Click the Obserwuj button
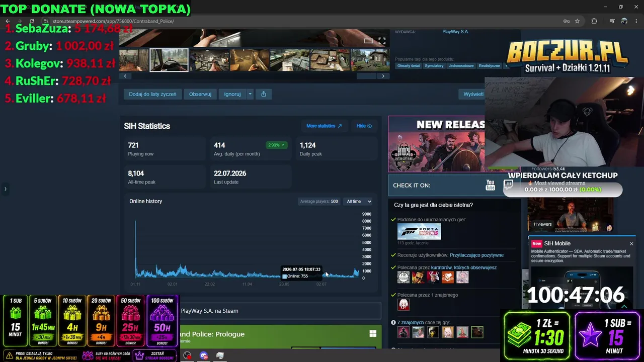 pos(200,94)
